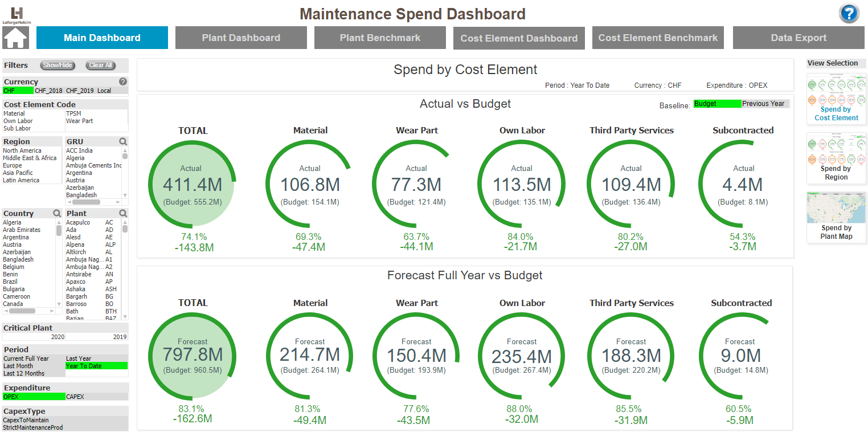This screenshot has height=432, width=868.
Task: Set period to Last 12 Months
Action: [34, 373]
